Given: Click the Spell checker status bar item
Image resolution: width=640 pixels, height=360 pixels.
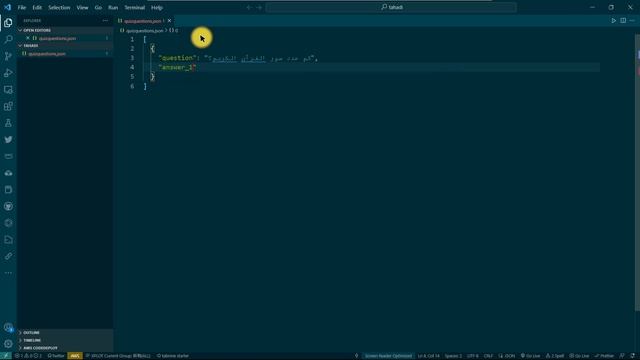Looking at the screenshot, I should tap(556, 356).
